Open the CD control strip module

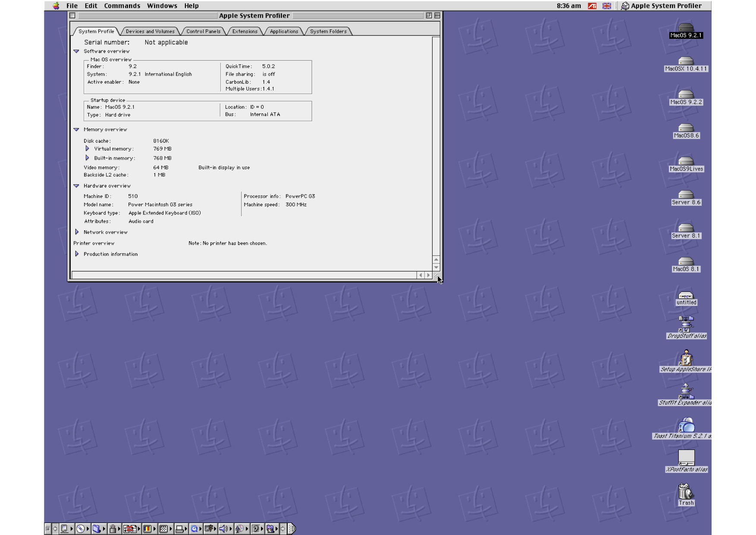point(82,529)
